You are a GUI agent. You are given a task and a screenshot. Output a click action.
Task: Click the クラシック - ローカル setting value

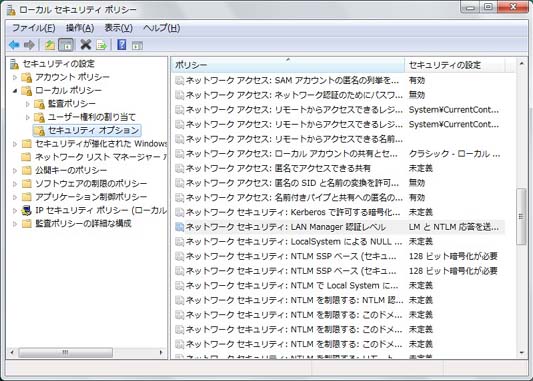click(454, 154)
